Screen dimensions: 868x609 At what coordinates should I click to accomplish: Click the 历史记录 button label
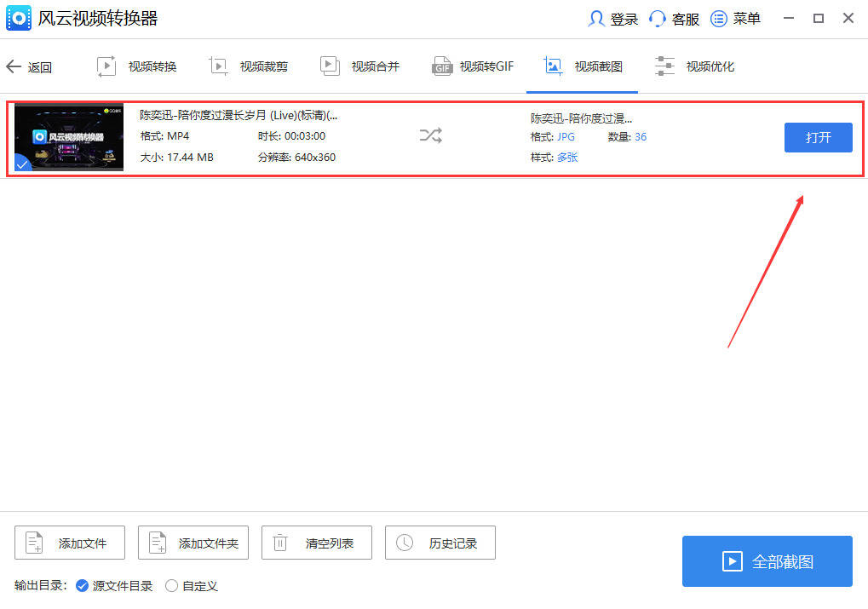(x=453, y=543)
